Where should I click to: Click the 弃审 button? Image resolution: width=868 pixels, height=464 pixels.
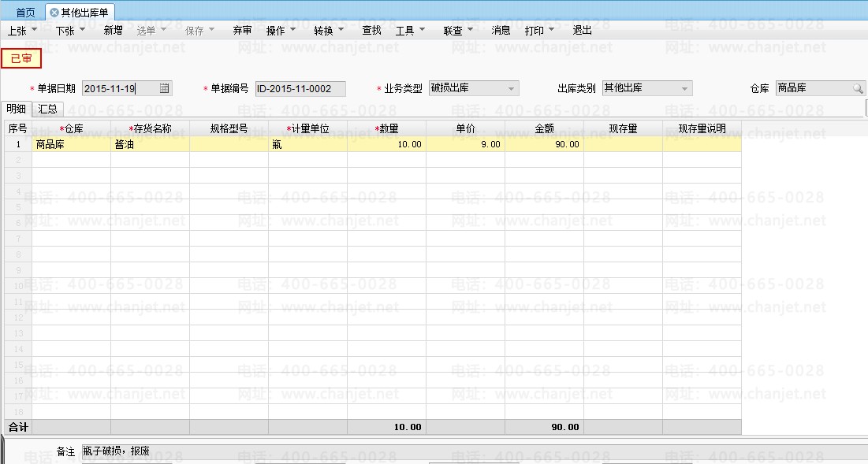pyautogui.click(x=242, y=31)
